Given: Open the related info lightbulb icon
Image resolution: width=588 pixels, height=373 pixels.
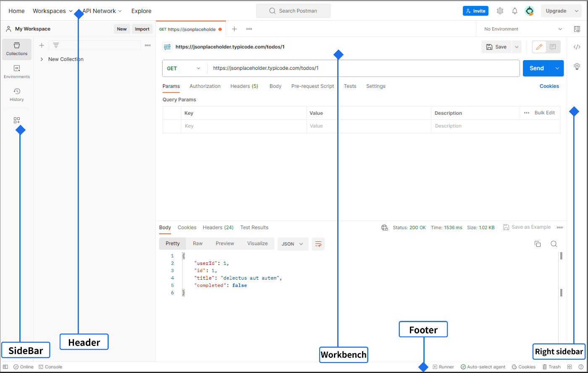Looking at the screenshot, I should pos(577,66).
